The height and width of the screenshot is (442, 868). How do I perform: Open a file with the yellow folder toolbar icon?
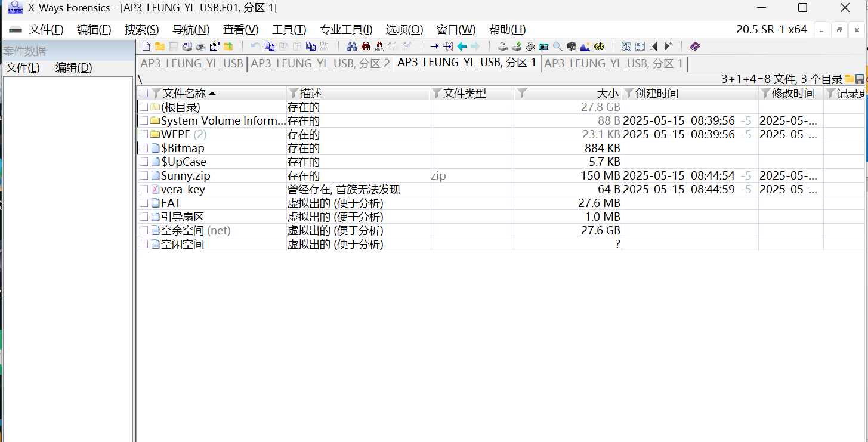tap(159, 47)
